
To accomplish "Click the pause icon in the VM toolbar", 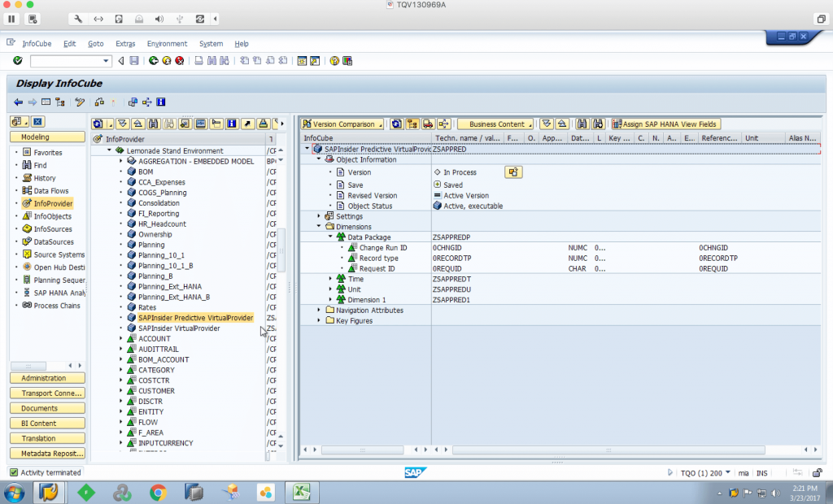I will click(11, 20).
